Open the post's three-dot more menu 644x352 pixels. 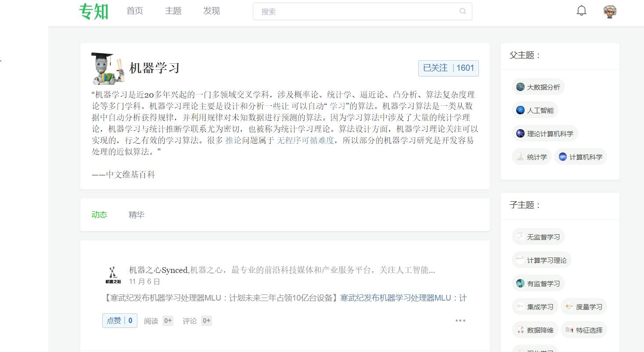click(461, 321)
